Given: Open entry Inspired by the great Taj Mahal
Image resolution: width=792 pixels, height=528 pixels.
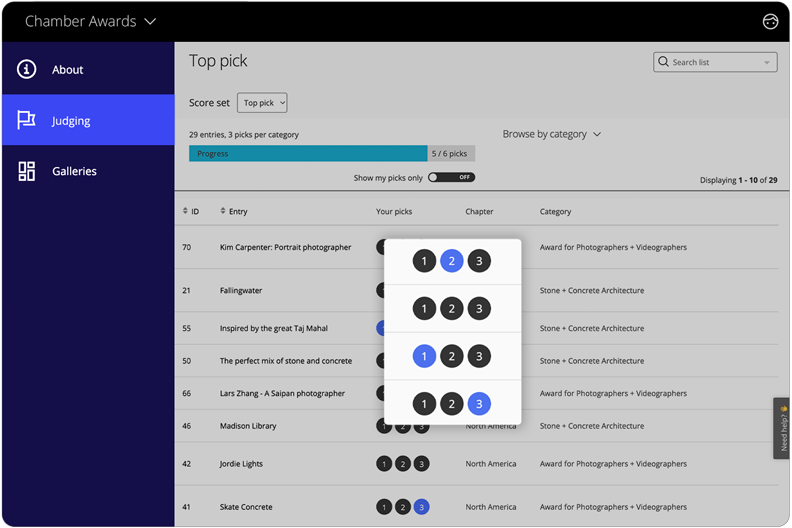Looking at the screenshot, I should (273, 328).
